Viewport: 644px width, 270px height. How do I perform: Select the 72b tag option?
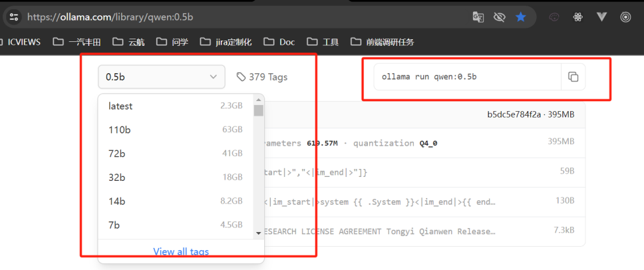[176, 154]
